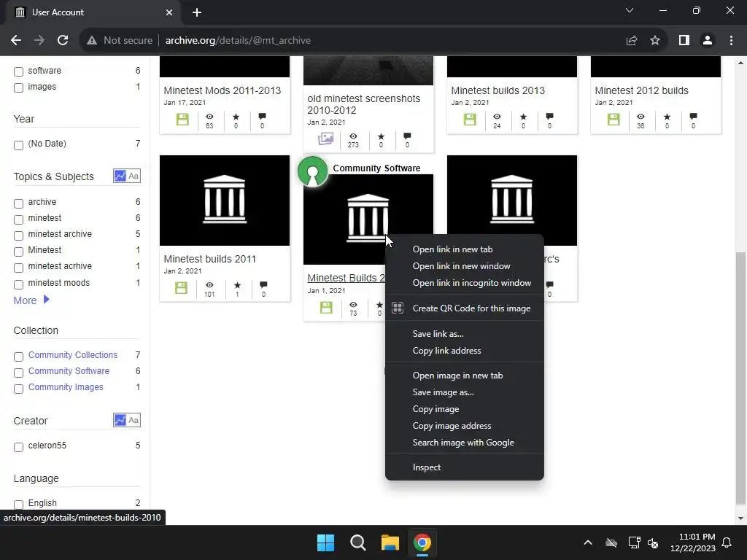747x560 pixels.
Task: Open Minetest builds 2011 title link
Action: coord(209,259)
